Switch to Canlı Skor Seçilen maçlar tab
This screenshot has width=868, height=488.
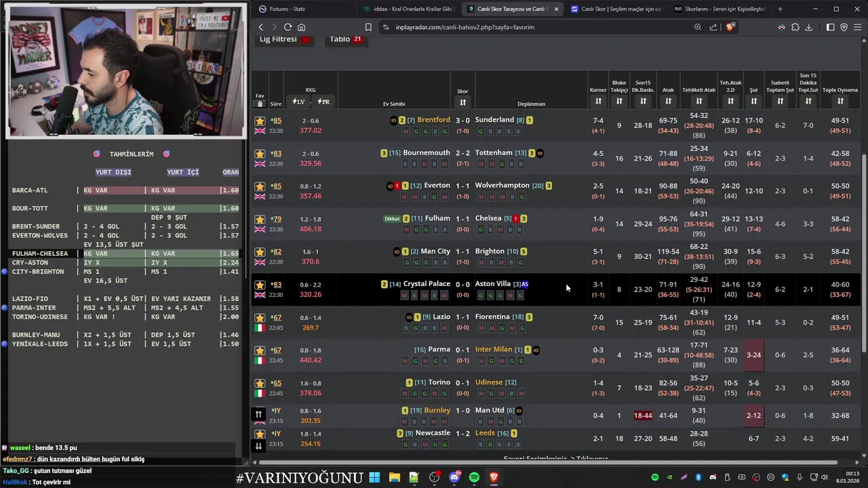[x=616, y=9]
